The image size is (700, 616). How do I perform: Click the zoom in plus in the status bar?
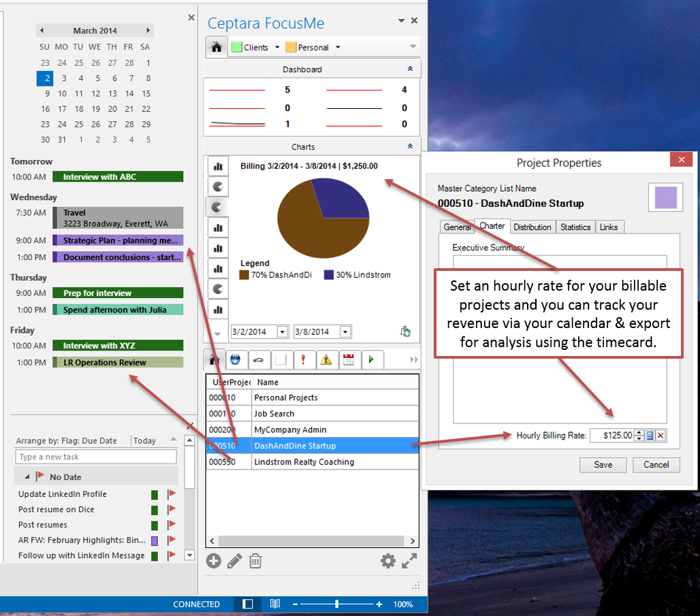coord(379,604)
